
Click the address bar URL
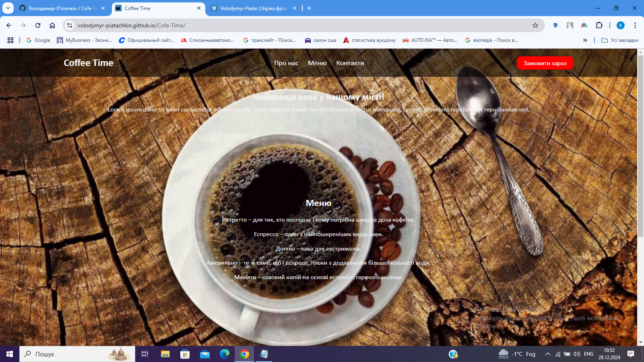131,25
